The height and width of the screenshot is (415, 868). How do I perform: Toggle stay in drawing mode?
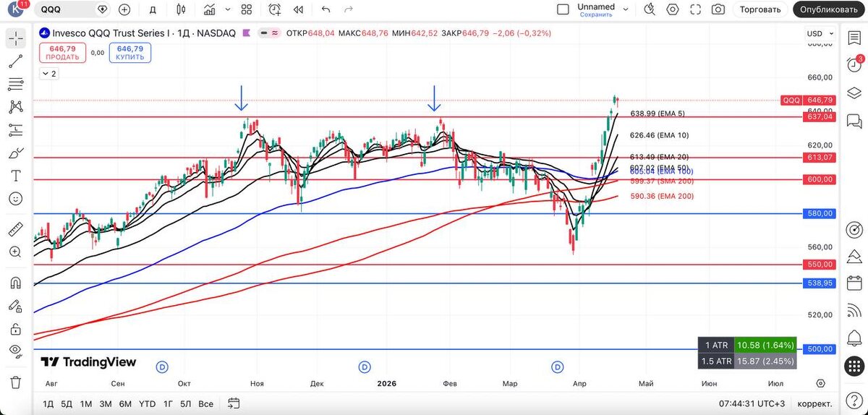[x=16, y=306]
